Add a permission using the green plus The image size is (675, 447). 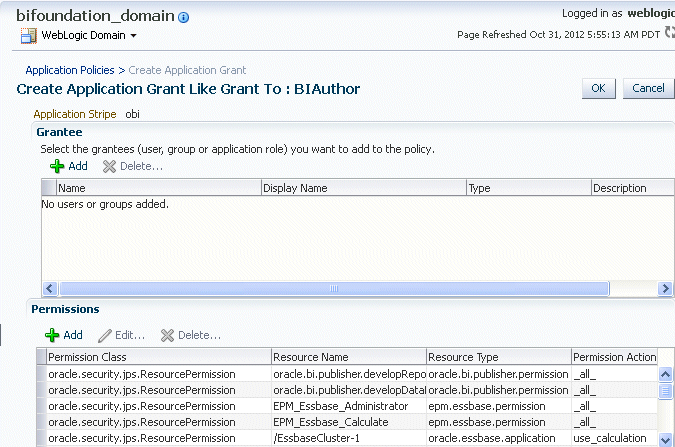pyautogui.click(x=64, y=335)
